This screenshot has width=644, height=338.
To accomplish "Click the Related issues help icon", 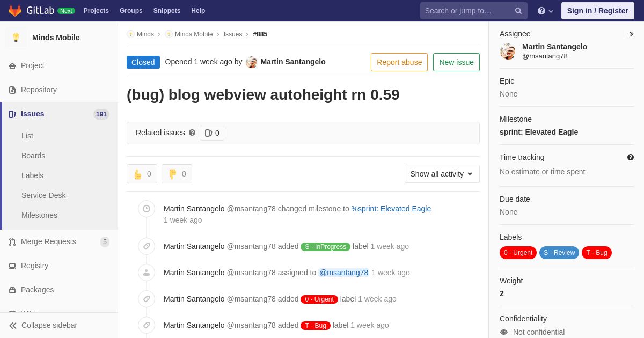I will 192,133.
